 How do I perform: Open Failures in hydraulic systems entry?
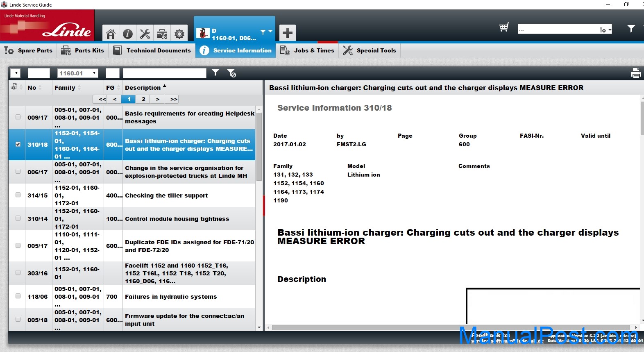point(132,297)
